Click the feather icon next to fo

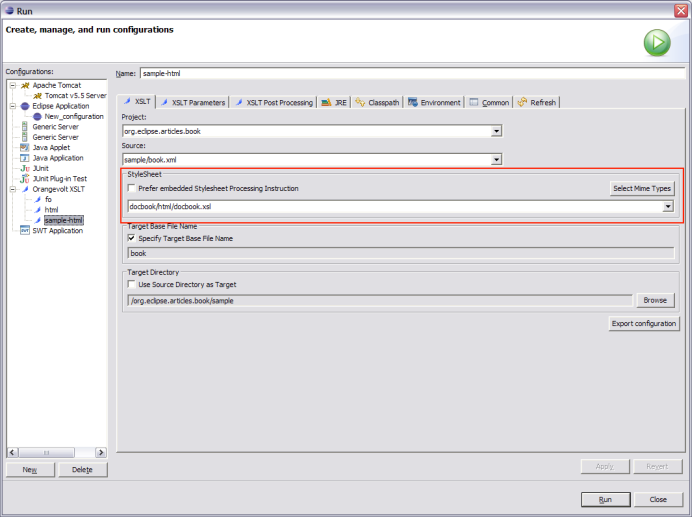[38, 200]
